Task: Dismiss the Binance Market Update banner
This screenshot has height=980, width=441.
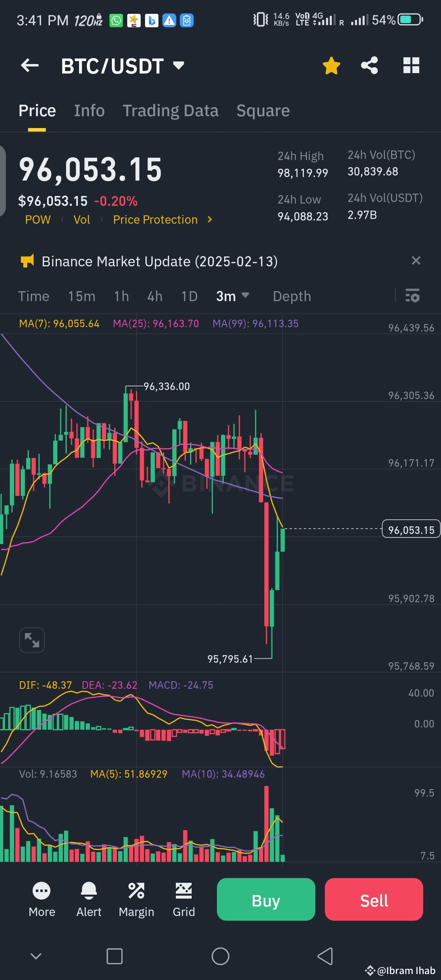Action: click(x=416, y=261)
